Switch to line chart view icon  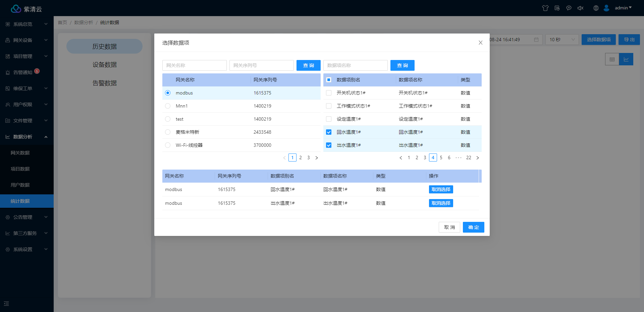626,59
